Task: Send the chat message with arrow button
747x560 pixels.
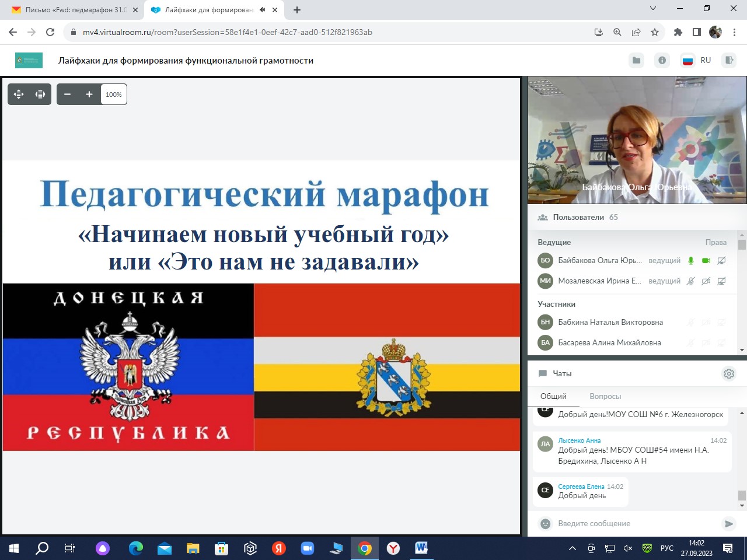Action: point(728,523)
